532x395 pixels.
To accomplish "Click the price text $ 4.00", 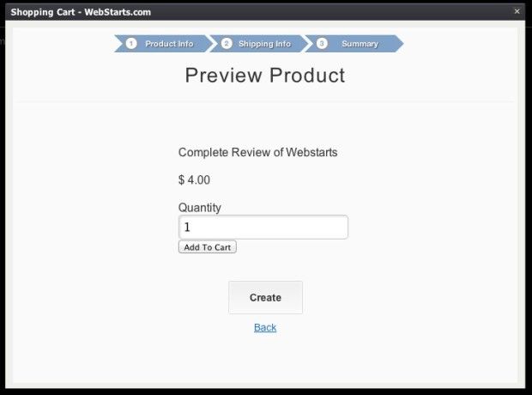I will click(x=194, y=179).
